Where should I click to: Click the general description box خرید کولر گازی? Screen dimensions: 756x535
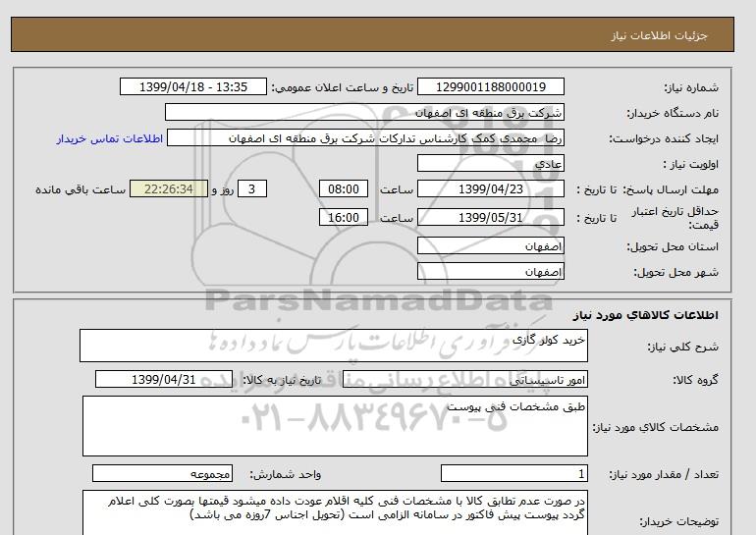click(x=334, y=346)
